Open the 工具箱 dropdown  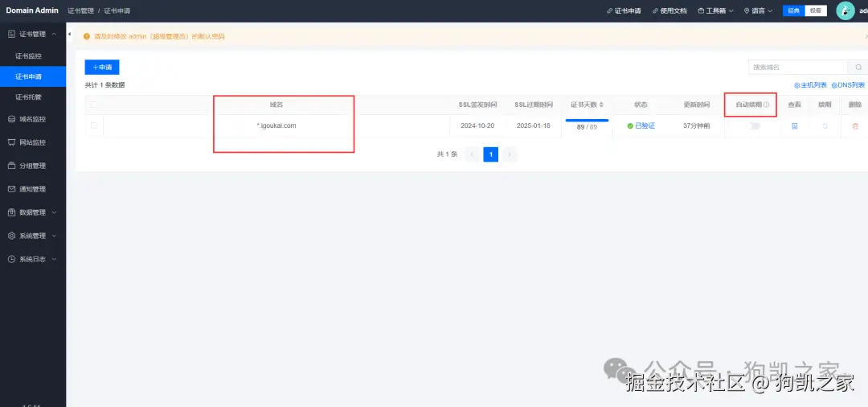pos(716,10)
